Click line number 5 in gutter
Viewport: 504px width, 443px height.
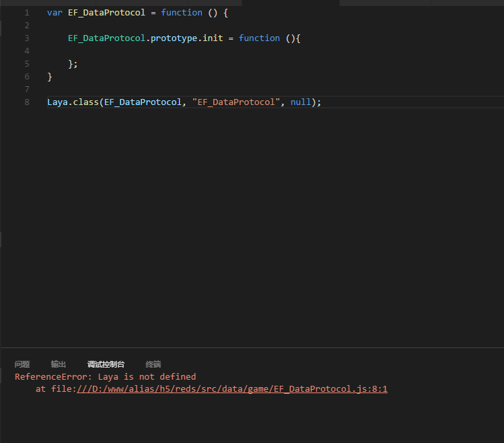pos(27,64)
